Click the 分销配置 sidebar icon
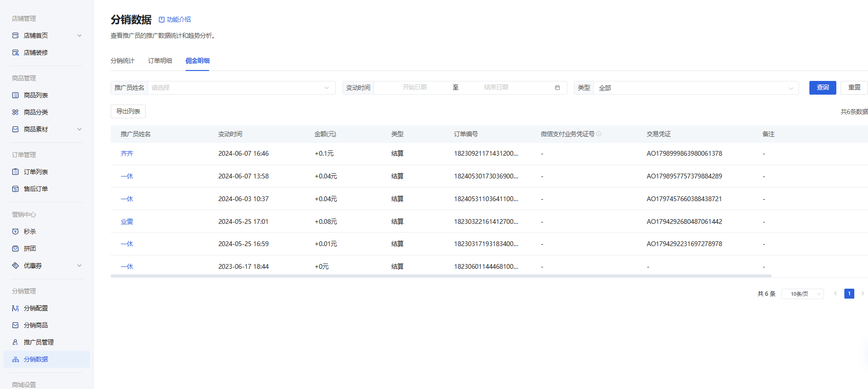Image resolution: width=868 pixels, height=389 pixels. [16, 308]
